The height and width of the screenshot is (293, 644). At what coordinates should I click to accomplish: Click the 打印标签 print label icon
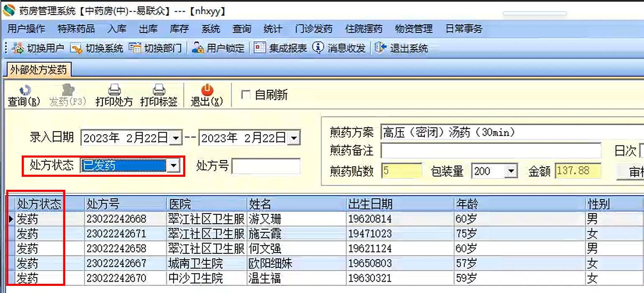pos(158,90)
